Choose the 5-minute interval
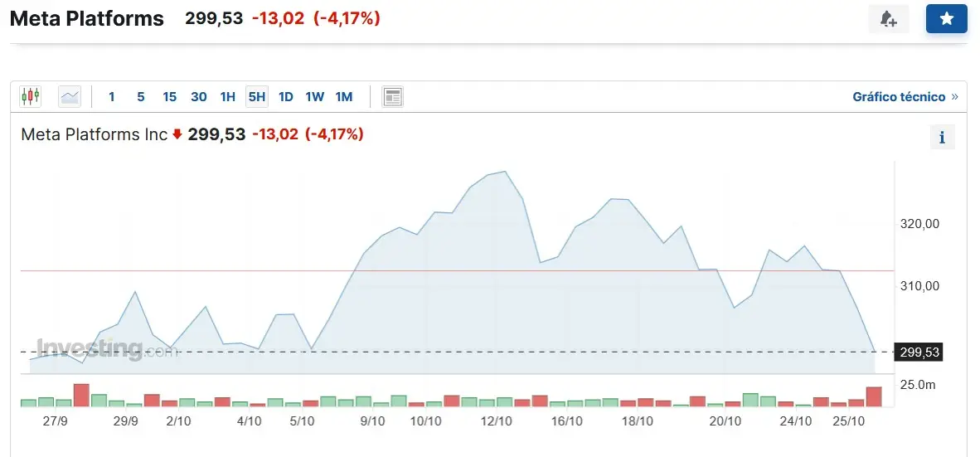Screen dimensions: 980x457 click(141, 96)
